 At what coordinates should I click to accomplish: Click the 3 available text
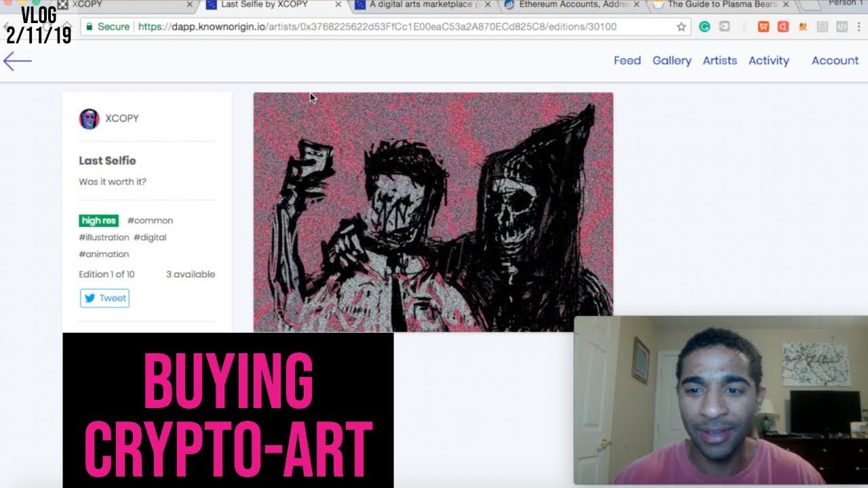(191, 274)
